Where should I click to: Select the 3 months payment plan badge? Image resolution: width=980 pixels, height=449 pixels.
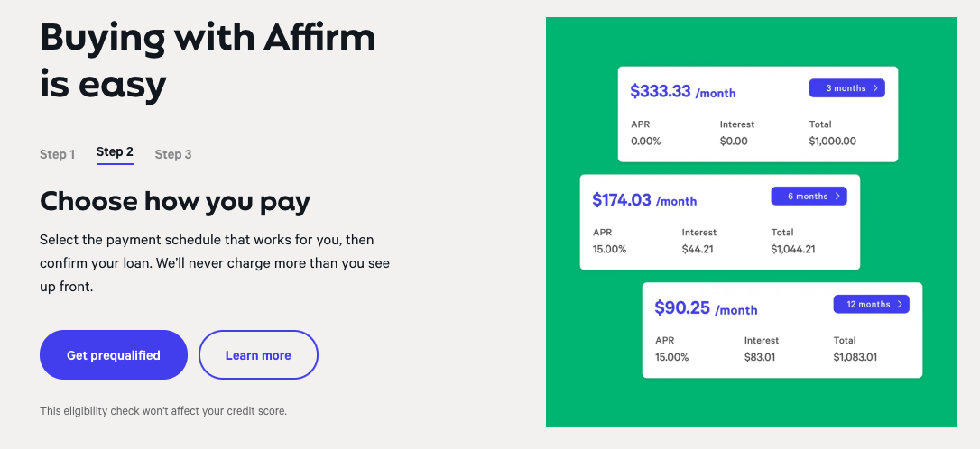pos(846,88)
